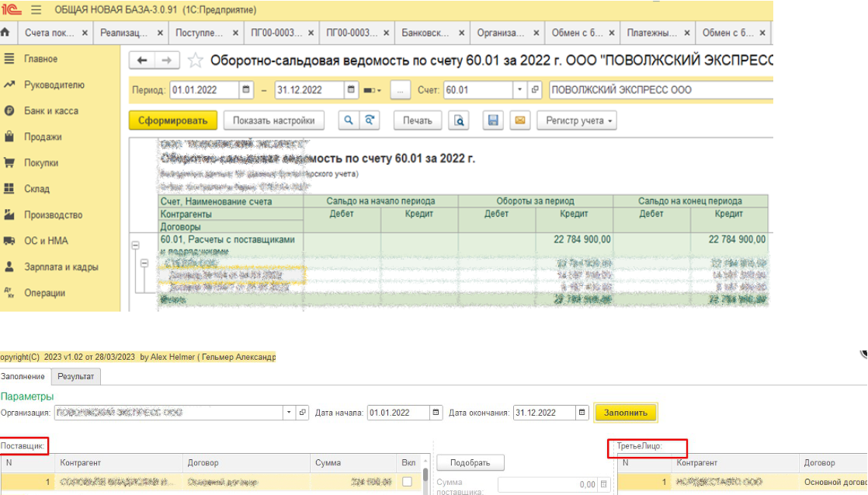The width and height of the screenshot is (868, 495).
Task: Collapse the nested counterparty group row
Action: click(144, 263)
